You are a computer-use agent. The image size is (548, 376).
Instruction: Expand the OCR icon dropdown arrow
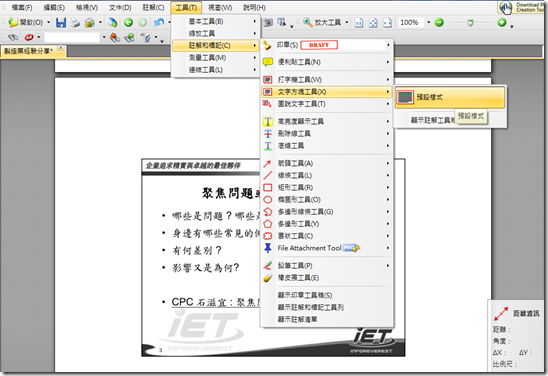tap(39, 37)
